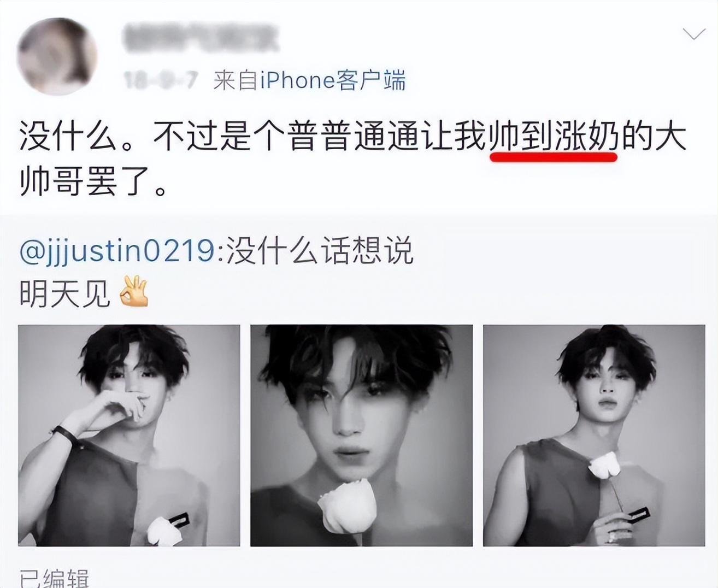Click the 已编辑 edited label
The image size is (718, 588).
tap(54, 578)
